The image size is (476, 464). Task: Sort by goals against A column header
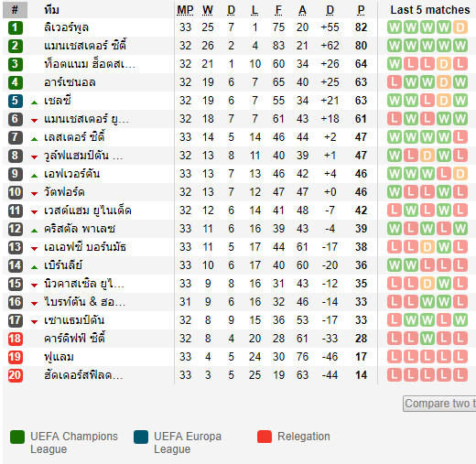click(x=302, y=10)
